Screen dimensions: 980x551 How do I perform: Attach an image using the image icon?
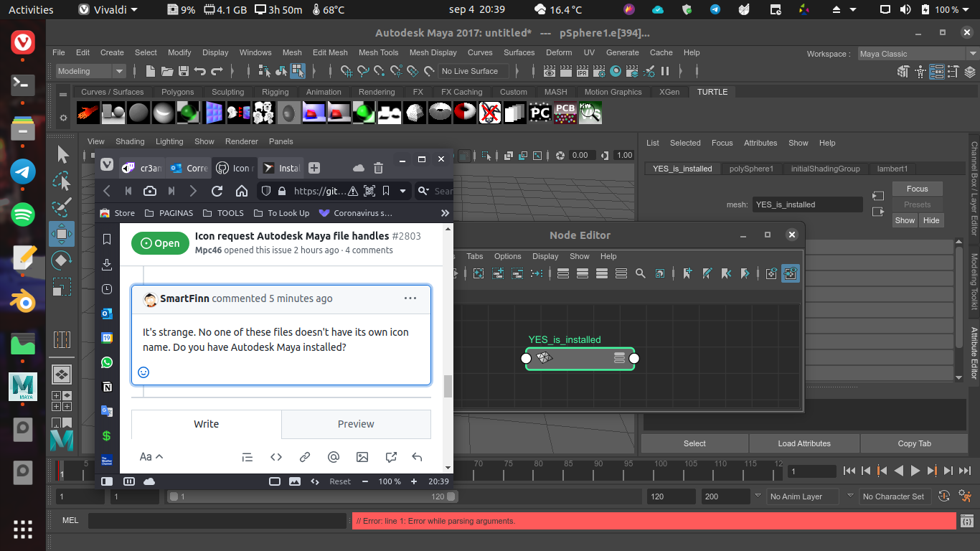pyautogui.click(x=362, y=457)
